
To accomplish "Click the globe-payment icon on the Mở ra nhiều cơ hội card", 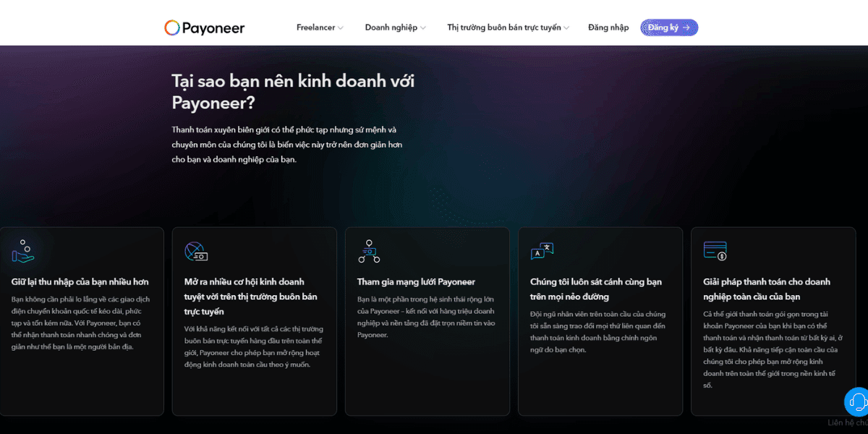I will point(196,252).
